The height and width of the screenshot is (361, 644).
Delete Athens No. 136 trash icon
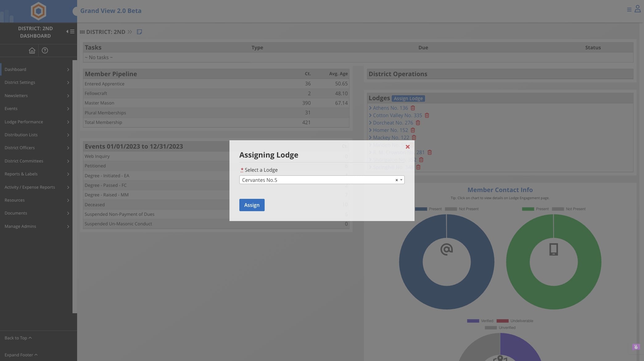[413, 108]
